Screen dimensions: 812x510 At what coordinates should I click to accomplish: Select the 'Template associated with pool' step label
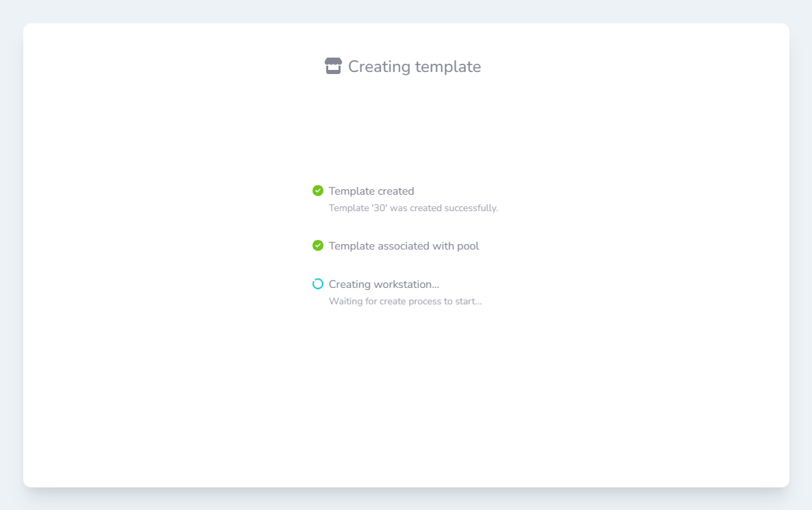tap(404, 246)
